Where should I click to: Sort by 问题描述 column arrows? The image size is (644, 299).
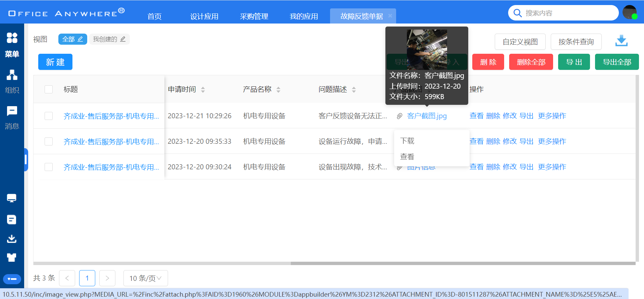(354, 89)
